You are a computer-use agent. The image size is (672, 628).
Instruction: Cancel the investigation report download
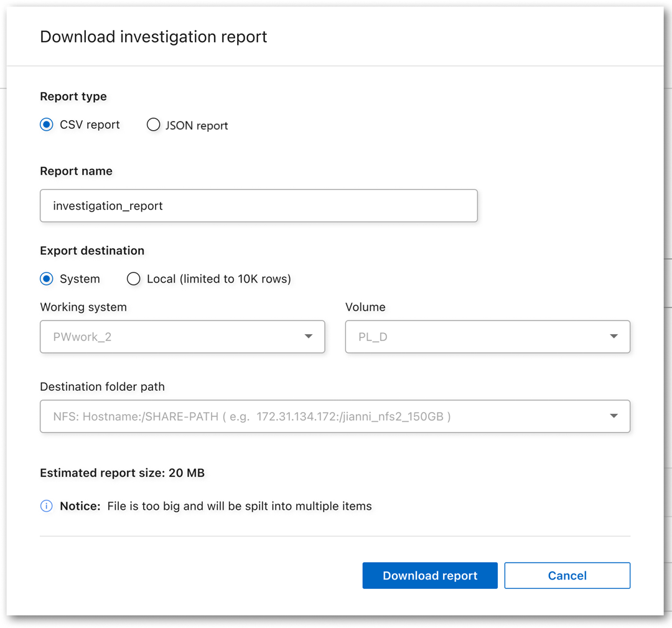567,575
